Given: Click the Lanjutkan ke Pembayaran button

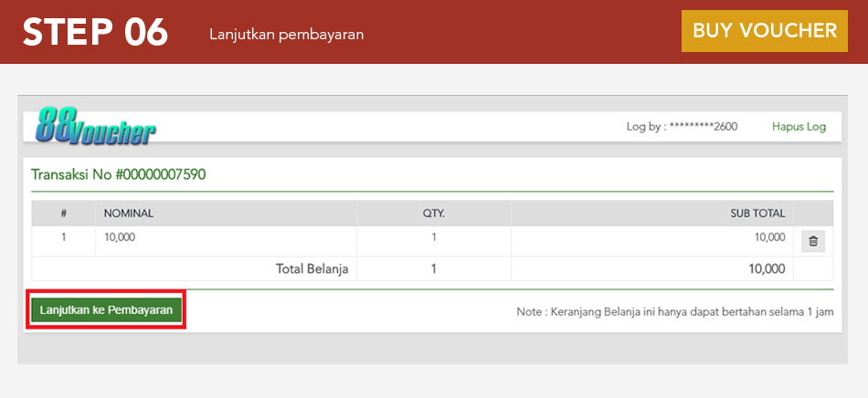Looking at the screenshot, I should click(107, 310).
